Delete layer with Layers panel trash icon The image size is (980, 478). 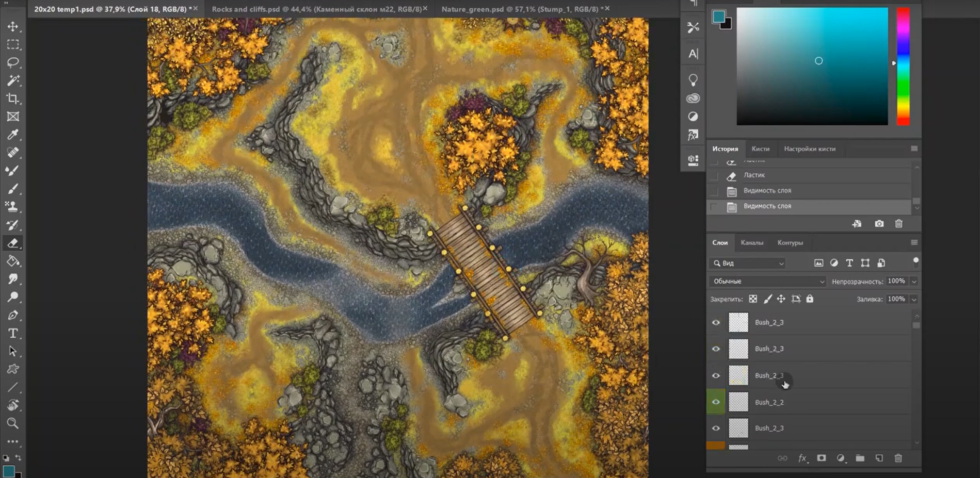898,458
